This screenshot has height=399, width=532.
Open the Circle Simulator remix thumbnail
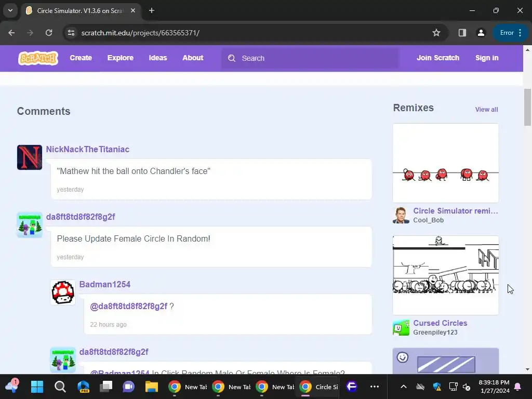tap(445, 163)
